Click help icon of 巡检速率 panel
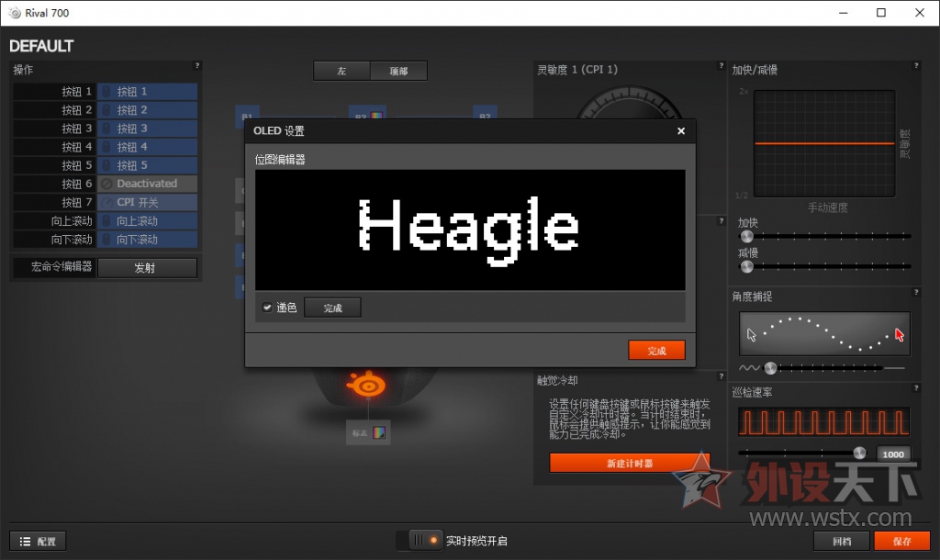Image resolution: width=940 pixels, height=560 pixels. point(915,389)
